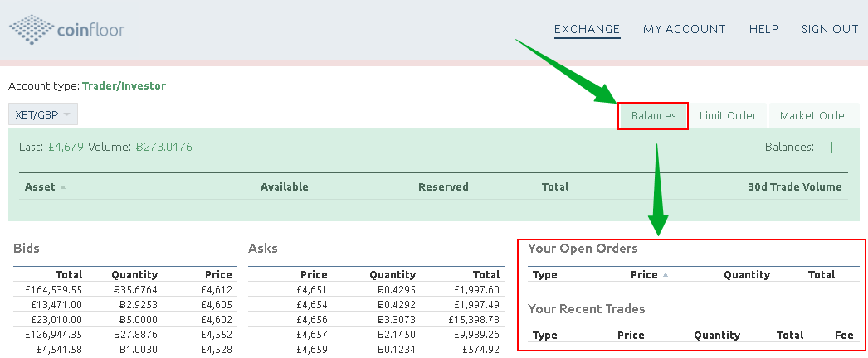Switch to the Market Order tab

[x=814, y=116]
